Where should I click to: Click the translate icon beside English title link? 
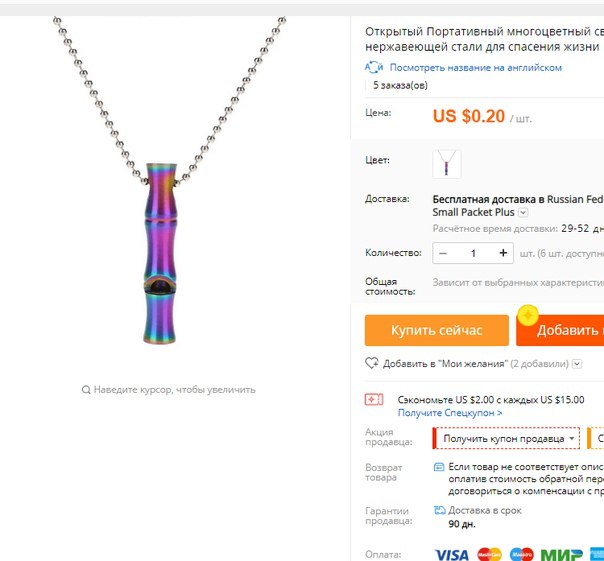click(374, 67)
